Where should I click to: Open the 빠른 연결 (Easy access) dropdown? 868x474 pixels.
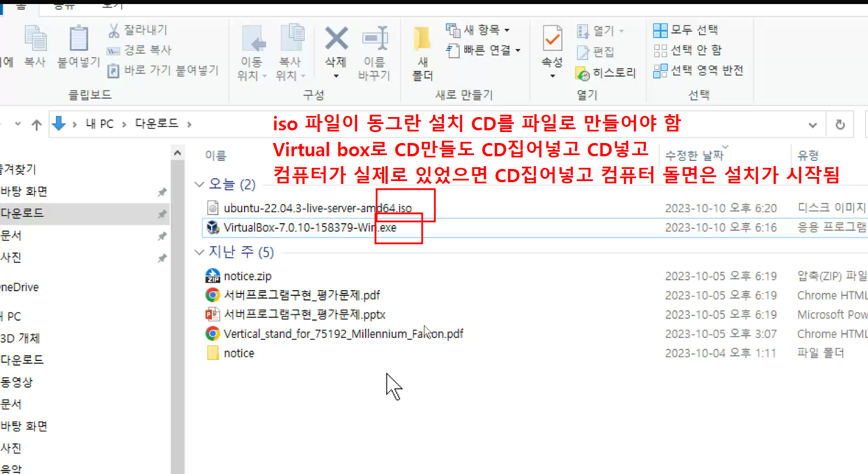click(x=483, y=50)
